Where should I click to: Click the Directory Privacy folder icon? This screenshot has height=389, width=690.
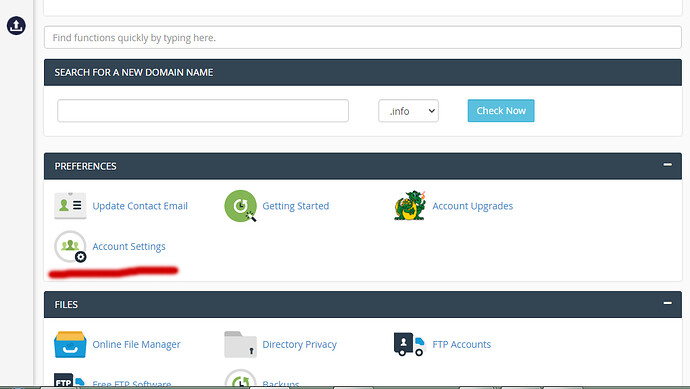coord(240,344)
